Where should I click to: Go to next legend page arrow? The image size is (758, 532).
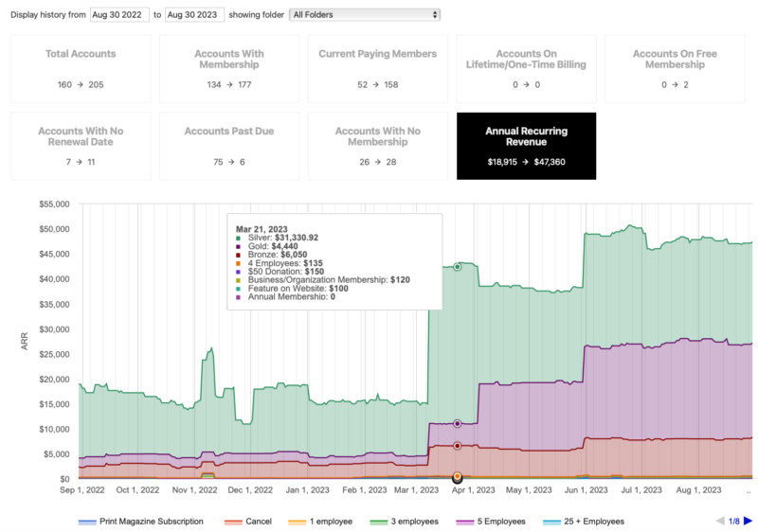749,521
